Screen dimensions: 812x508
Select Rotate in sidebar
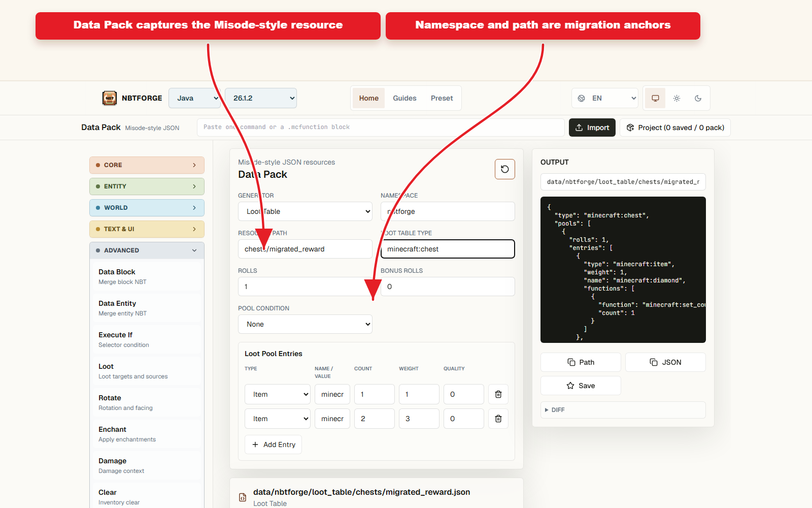(147, 402)
